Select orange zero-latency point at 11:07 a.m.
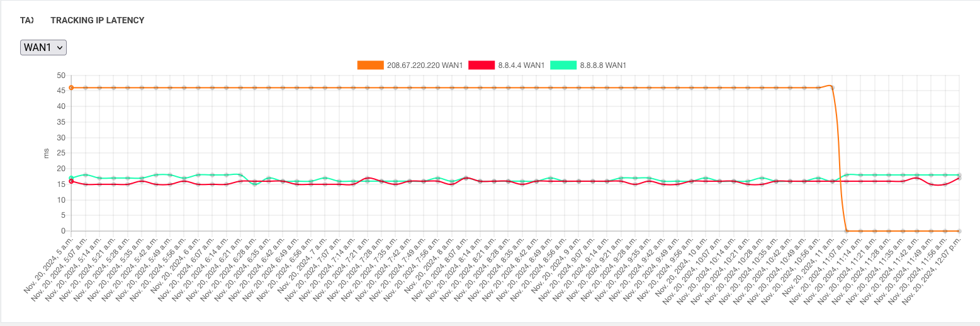Image resolution: width=980 pixels, height=326 pixels. coord(847,231)
